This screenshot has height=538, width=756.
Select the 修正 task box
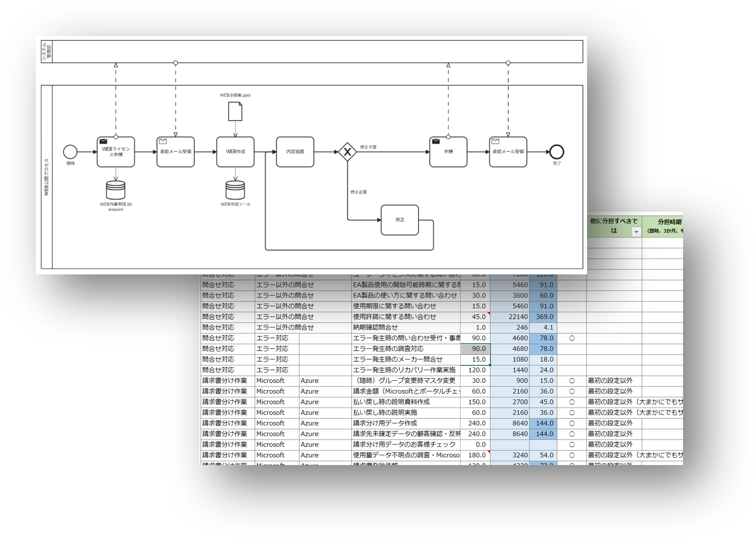click(400, 220)
